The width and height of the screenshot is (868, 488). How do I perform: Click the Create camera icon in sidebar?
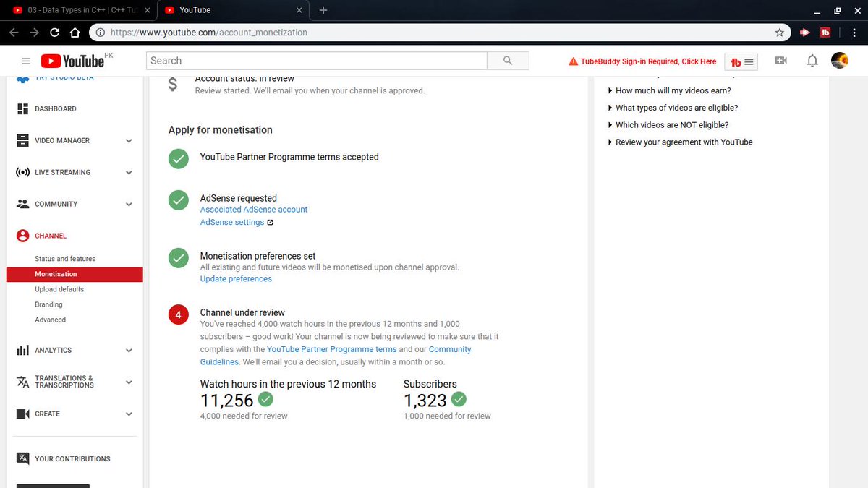(x=22, y=414)
